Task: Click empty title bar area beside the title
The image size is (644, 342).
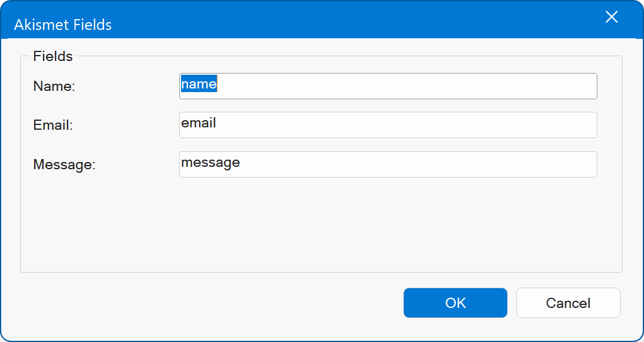Action: click(x=353, y=20)
